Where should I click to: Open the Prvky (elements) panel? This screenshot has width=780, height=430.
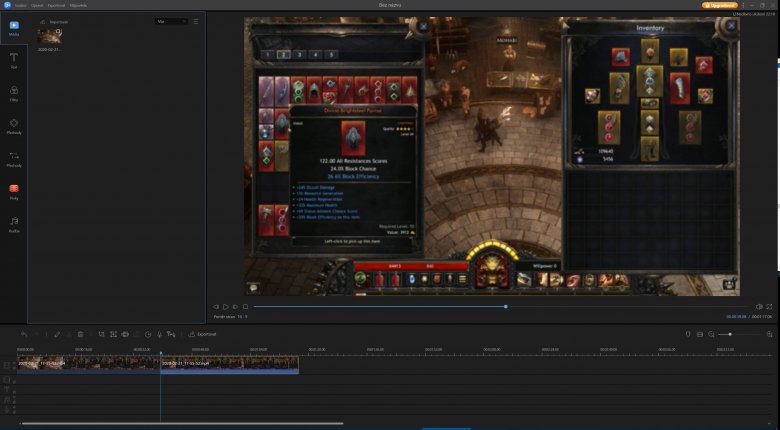click(x=14, y=192)
